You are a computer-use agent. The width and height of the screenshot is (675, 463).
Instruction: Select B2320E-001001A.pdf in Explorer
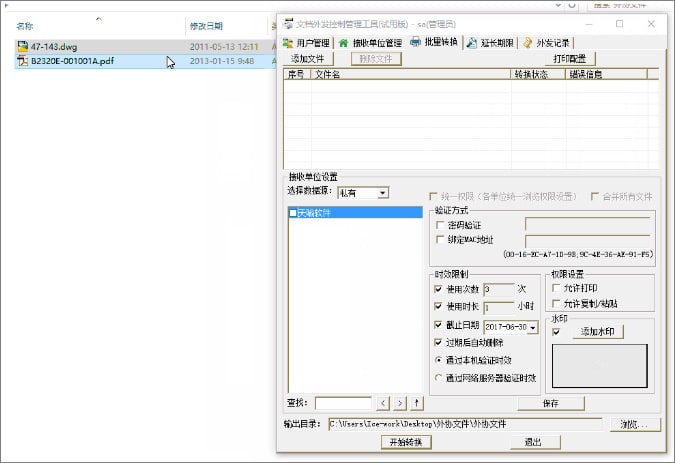pyautogui.click(x=145, y=61)
